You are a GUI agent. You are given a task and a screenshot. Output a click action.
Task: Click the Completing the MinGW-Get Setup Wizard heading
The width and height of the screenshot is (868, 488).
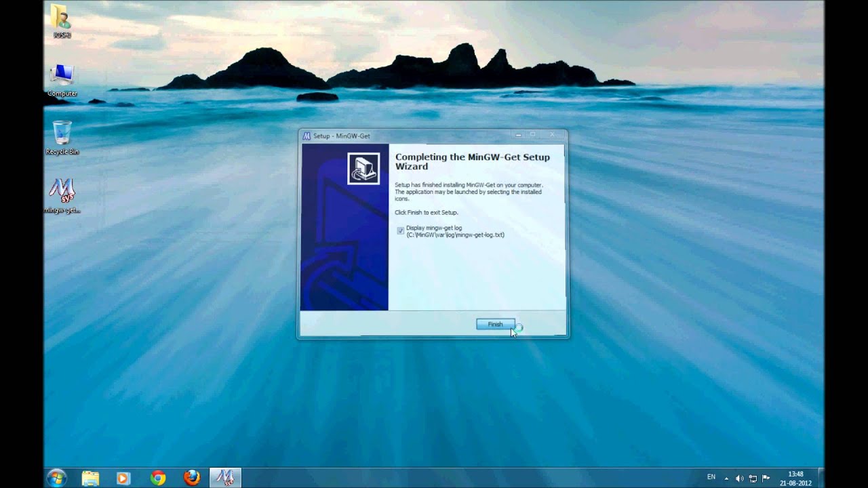[473, 161]
